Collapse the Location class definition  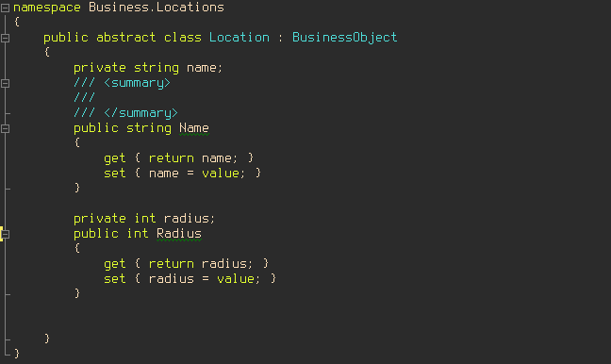5,39
